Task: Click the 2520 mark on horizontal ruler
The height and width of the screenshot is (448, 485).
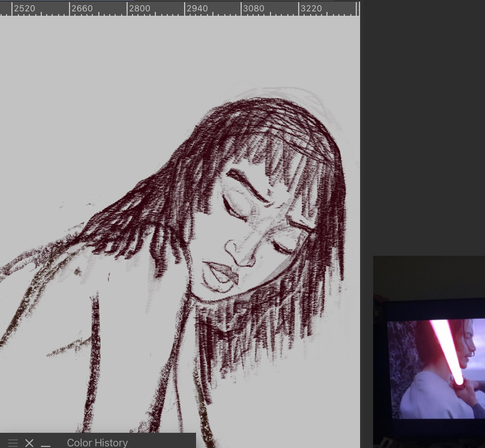Action: (x=24, y=9)
